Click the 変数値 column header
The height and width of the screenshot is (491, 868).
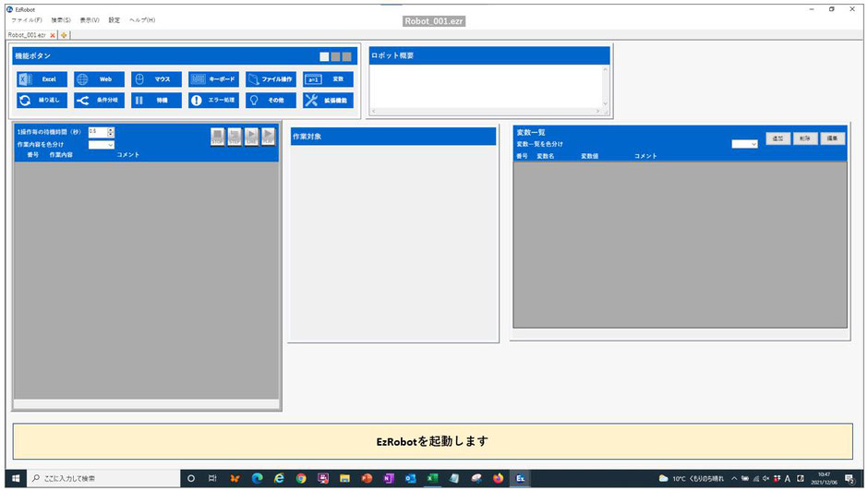(x=589, y=156)
